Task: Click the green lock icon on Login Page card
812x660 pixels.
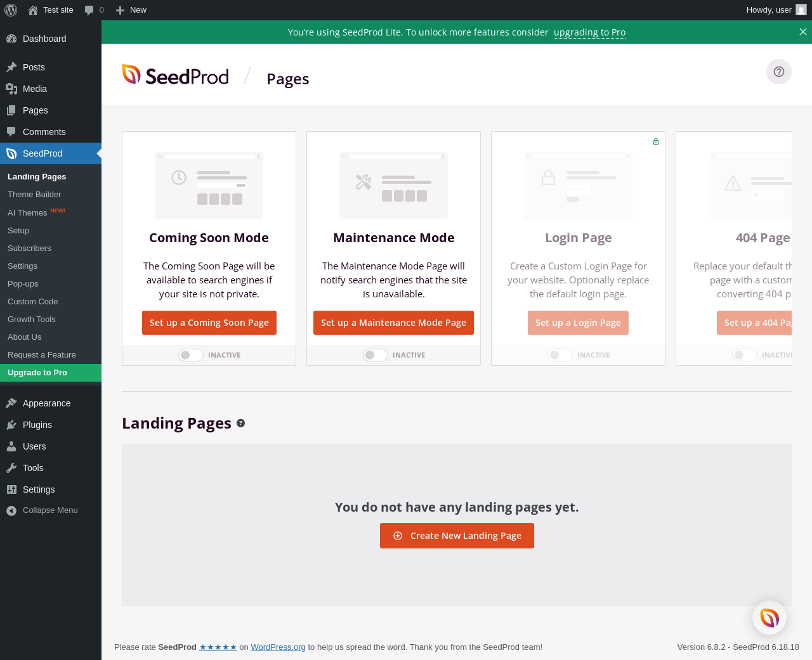Action: (656, 141)
